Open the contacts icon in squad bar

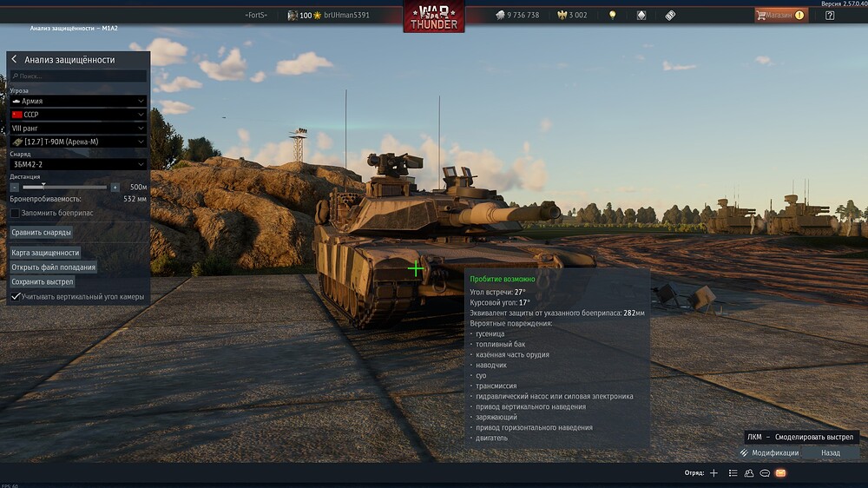coord(749,473)
